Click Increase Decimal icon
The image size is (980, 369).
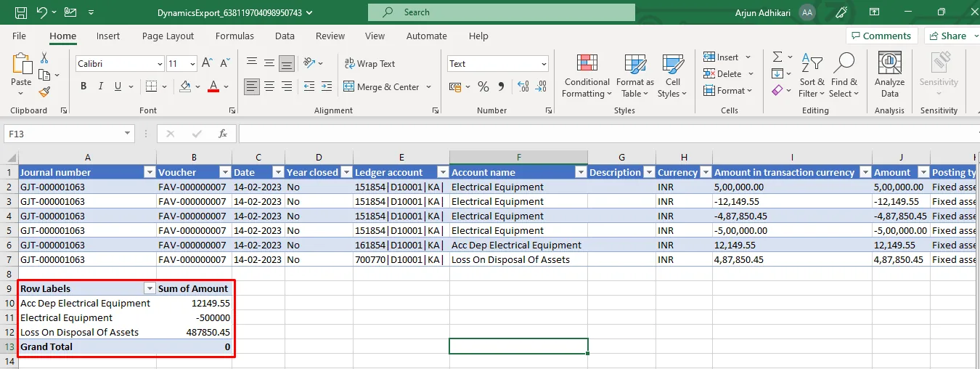(x=523, y=86)
